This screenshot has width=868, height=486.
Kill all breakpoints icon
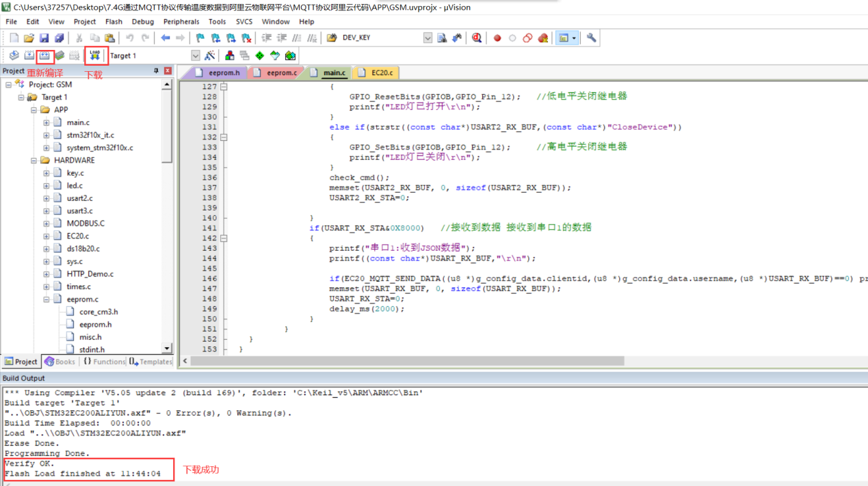tap(543, 38)
